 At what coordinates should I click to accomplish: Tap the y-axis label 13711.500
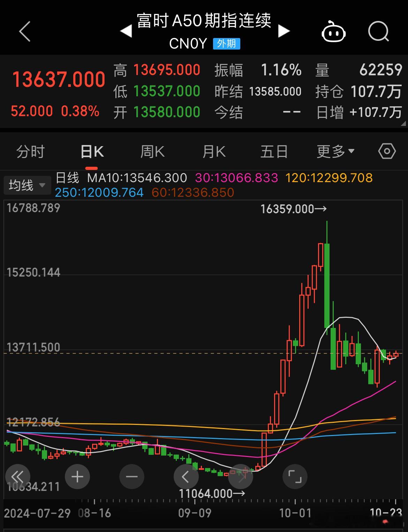pyautogui.click(x=33, y=347)
